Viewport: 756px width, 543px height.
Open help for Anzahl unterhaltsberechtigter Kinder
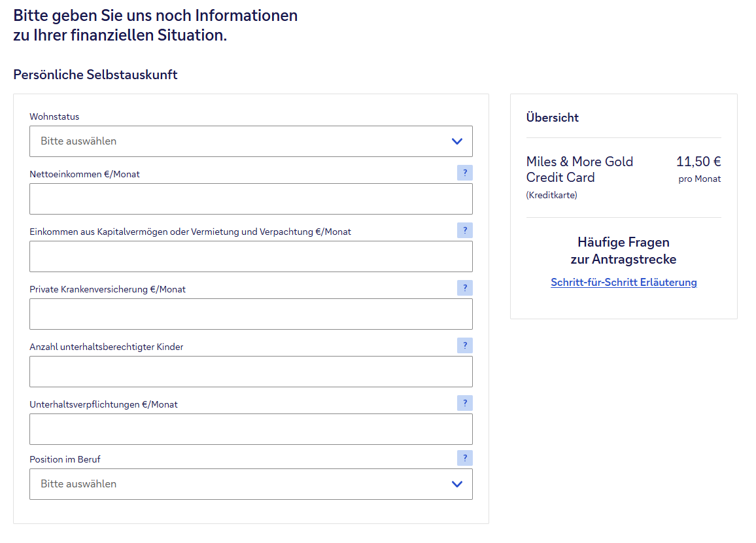[x=464, y=345]
